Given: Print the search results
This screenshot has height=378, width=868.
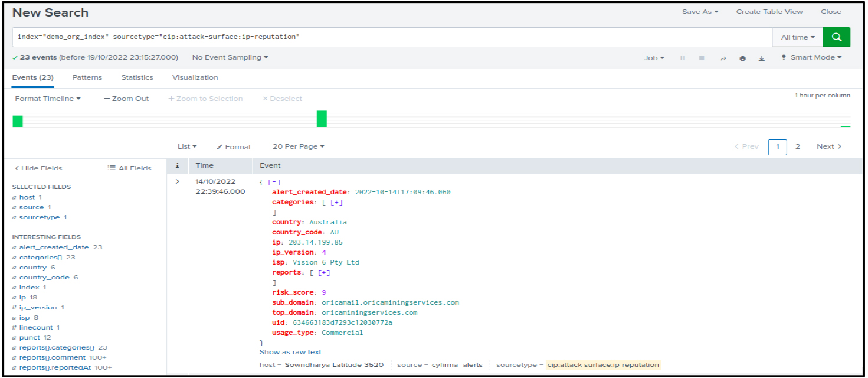Looking at the screenshot, I should [x=743, y=58].
